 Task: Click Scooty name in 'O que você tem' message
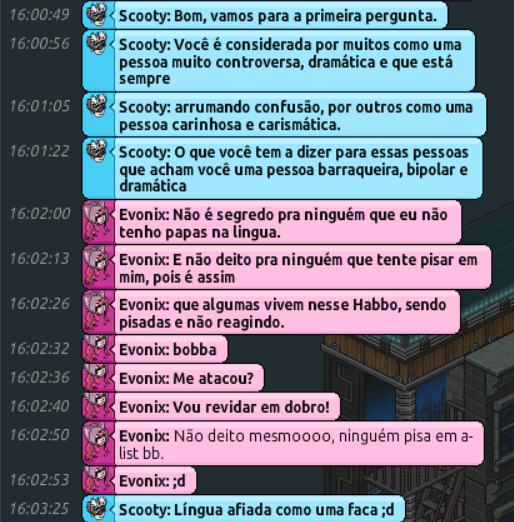pyautogui.click(x=145, y=152)
